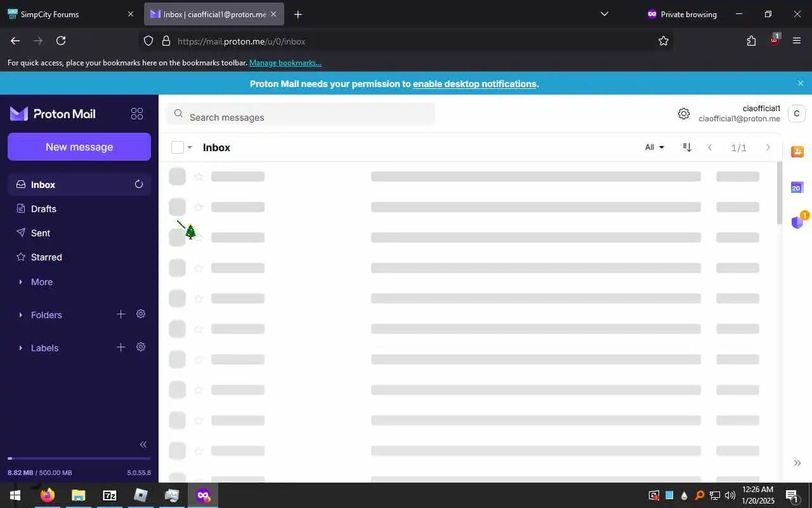The width and height of the screenshot is (812, 508).
Task: Open File Explorer from taskbar
Action: [x=78, y=495]
